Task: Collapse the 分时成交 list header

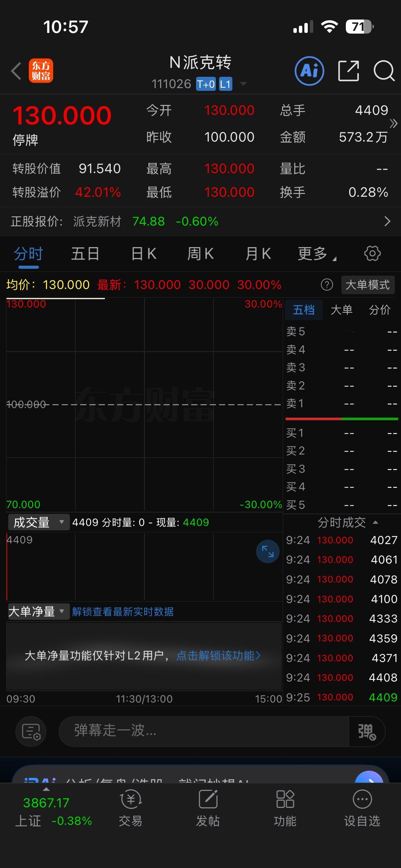Action: (x=348, y=522)
